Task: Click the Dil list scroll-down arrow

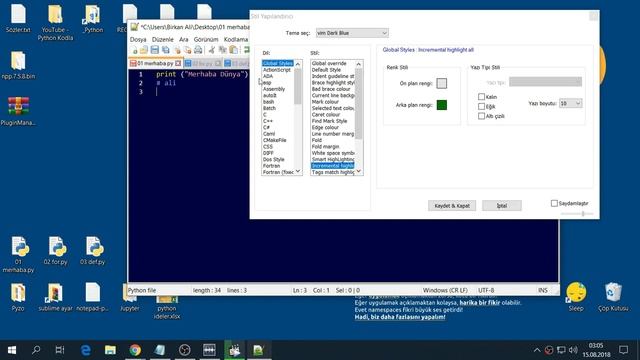Action: (x=298, y=171)
